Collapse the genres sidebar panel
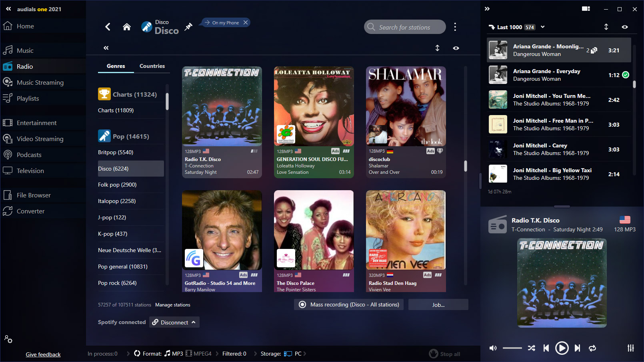Image resolution: width=644 pixels, height=362 pixels. tap(106, 48)
